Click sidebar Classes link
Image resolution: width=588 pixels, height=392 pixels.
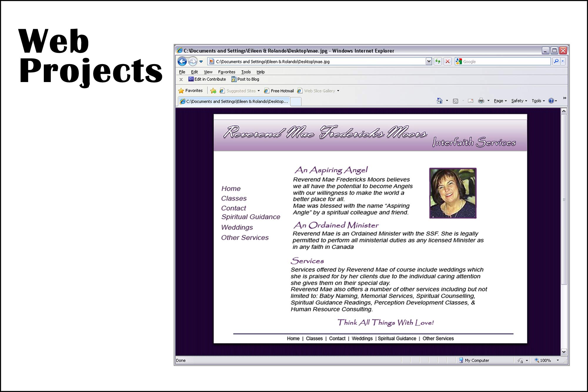[x=234, y=198]
